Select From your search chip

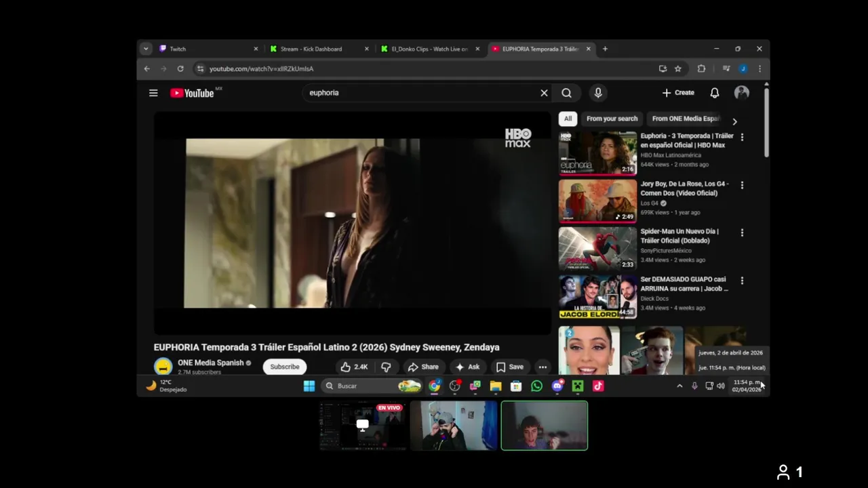coord(612,119)
